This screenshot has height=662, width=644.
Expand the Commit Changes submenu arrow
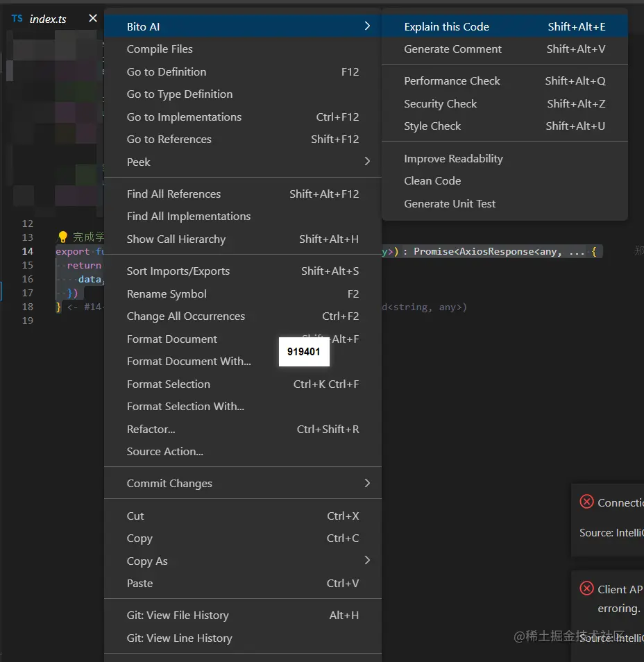(x=367, y=483)
